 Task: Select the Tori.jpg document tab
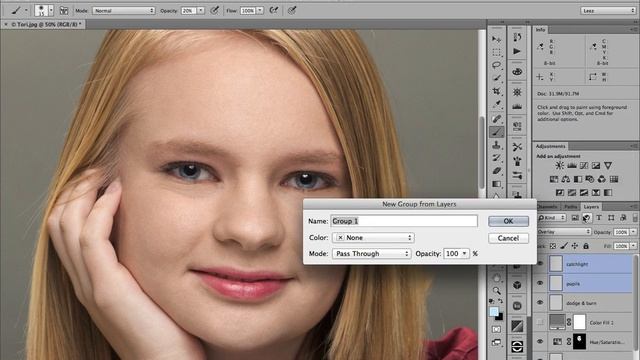click(44, 24)
